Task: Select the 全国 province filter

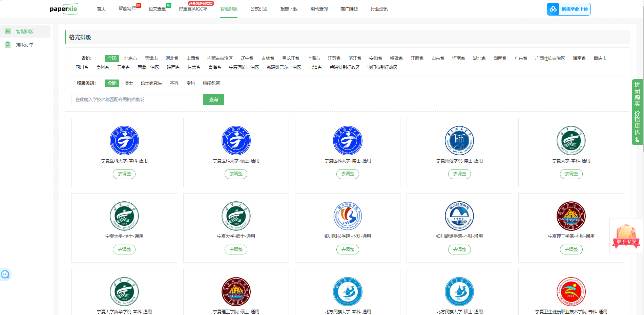Action: point(112,58)
